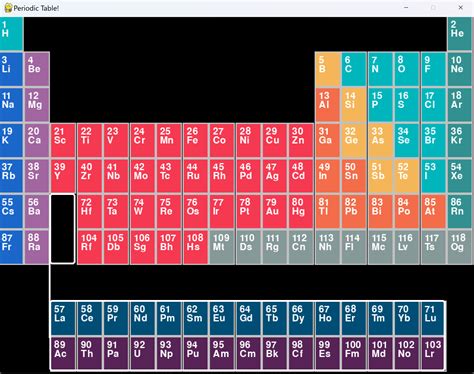
Task: Select the Uranium (92 U) tile
Action: click(x=143, y=354)
